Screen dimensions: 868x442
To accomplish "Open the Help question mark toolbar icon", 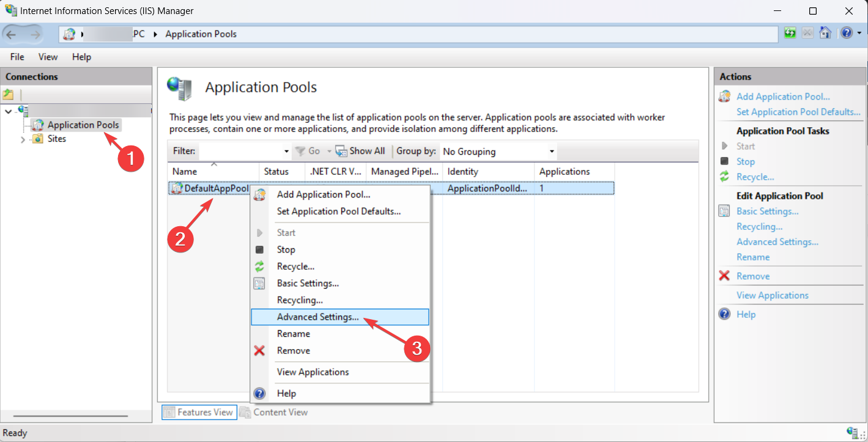I will pyautogui.click(x=846, y=34).
